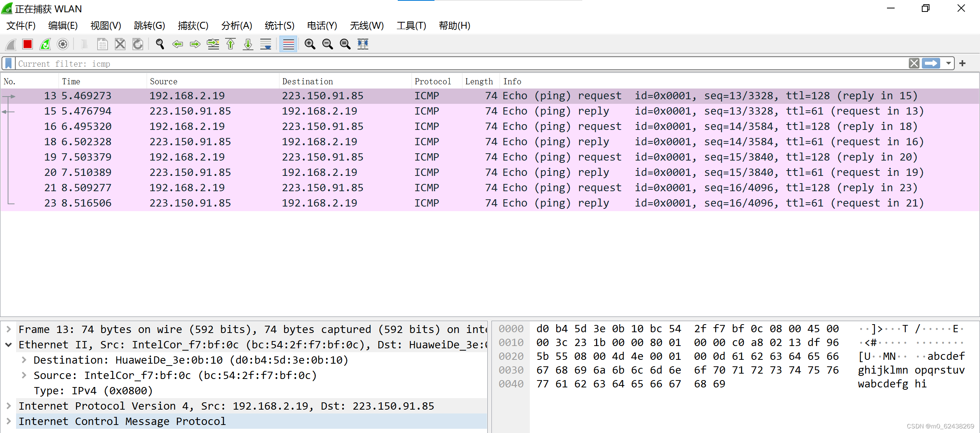The image size is (980, 433).
Task: Clear the icmp filter with the X button
Action: pos(914,63)
